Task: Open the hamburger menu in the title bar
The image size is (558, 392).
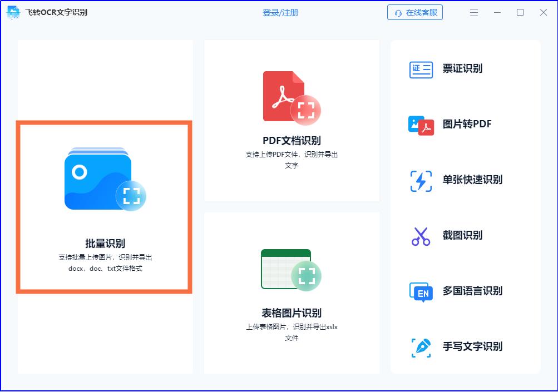Action: (473, 12)
